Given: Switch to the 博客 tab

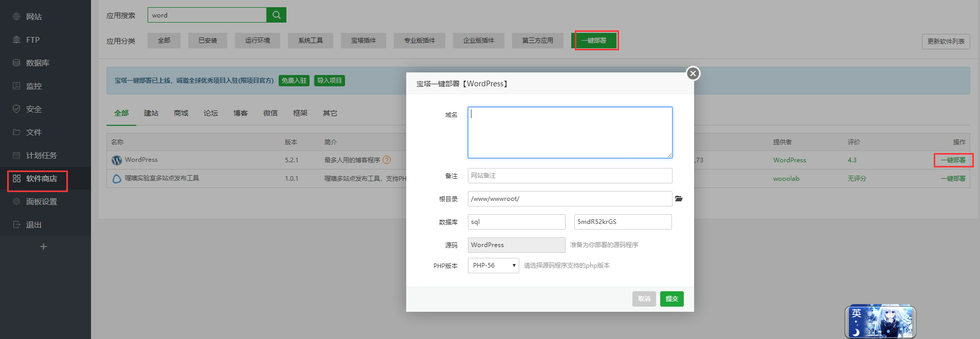Looking at the screenshot, I should click(x=241, y=113).
